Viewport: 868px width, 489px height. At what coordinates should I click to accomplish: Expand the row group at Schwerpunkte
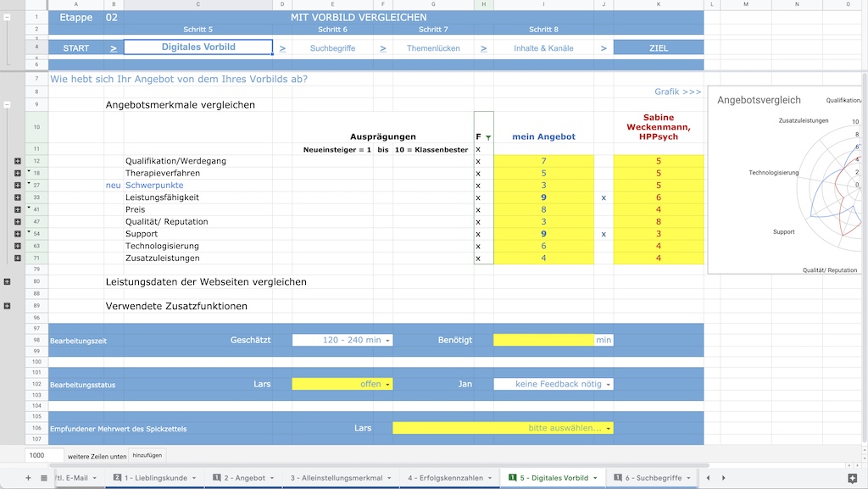[x=18, y=186]
